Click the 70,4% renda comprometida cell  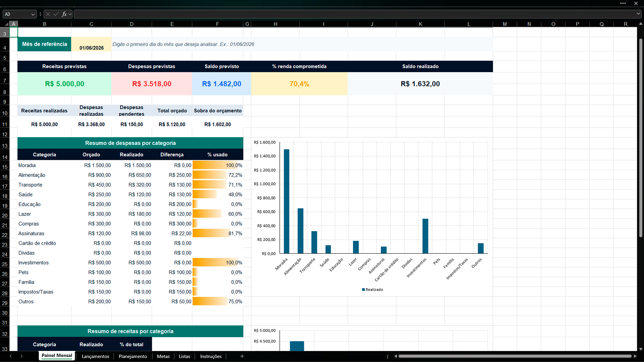(299, 84)
